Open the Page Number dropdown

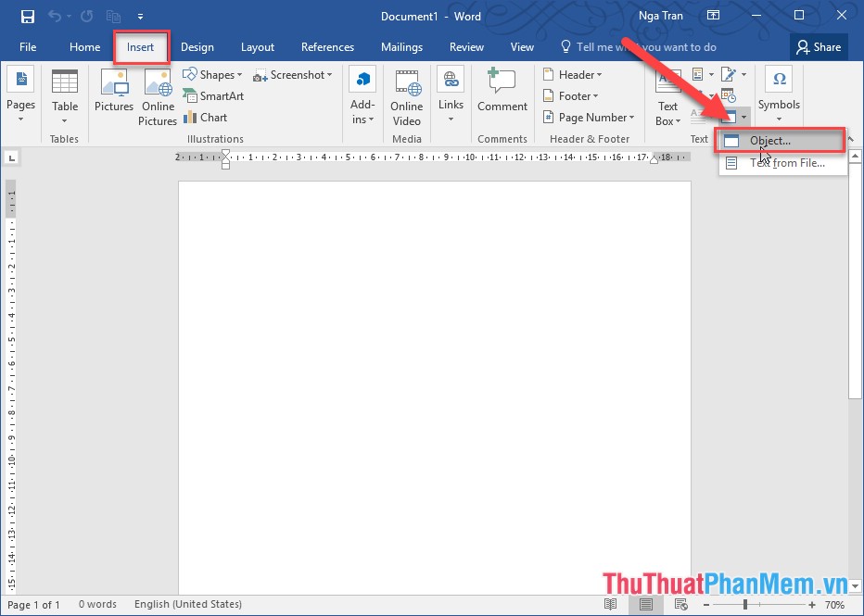(589, 118)
